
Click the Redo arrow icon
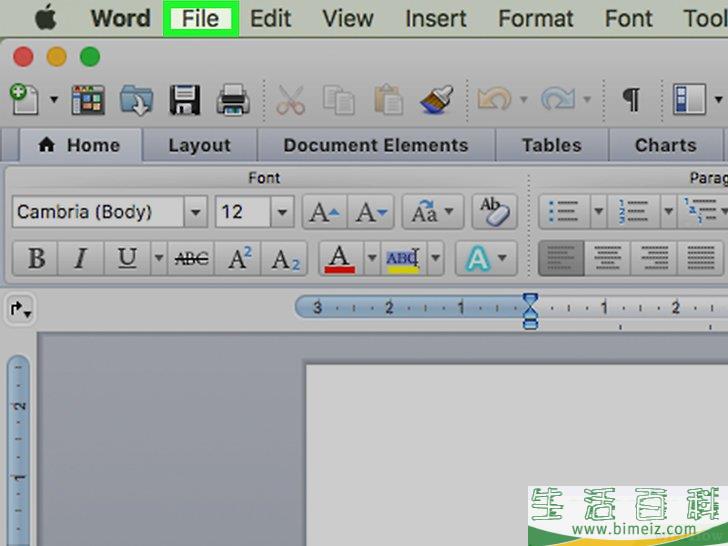click(x=558, y=99)
